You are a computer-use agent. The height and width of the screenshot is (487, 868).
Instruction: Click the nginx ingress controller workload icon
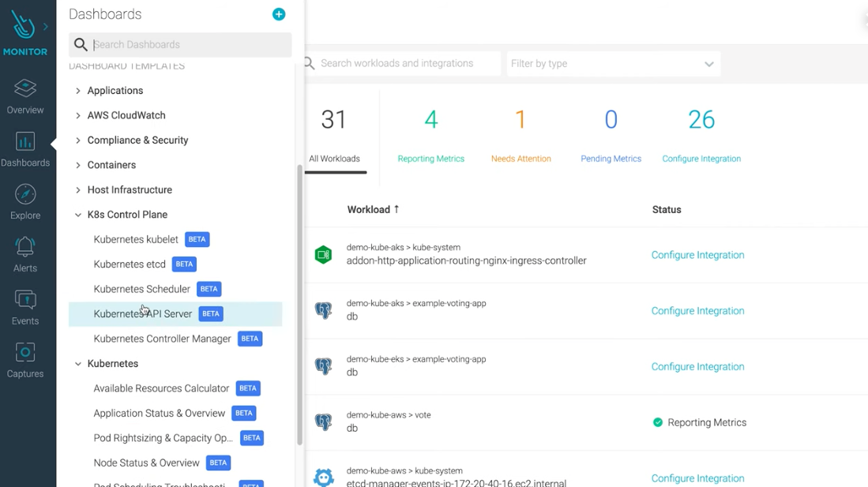point(323,255)
